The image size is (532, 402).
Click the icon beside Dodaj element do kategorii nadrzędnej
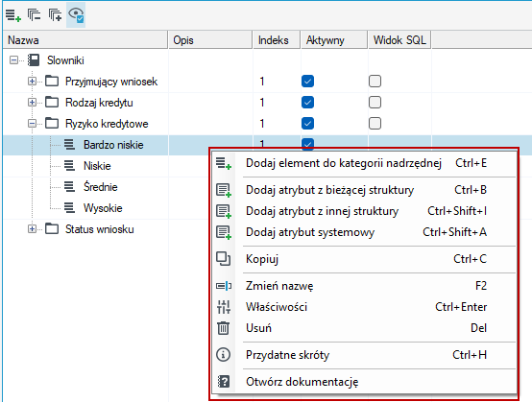pos(224,163)
